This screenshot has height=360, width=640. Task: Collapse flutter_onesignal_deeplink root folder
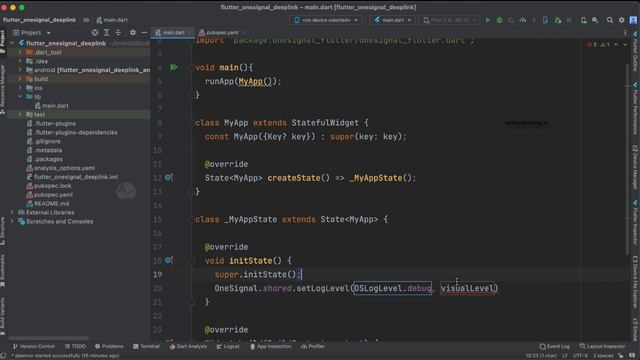pos(12,43)
